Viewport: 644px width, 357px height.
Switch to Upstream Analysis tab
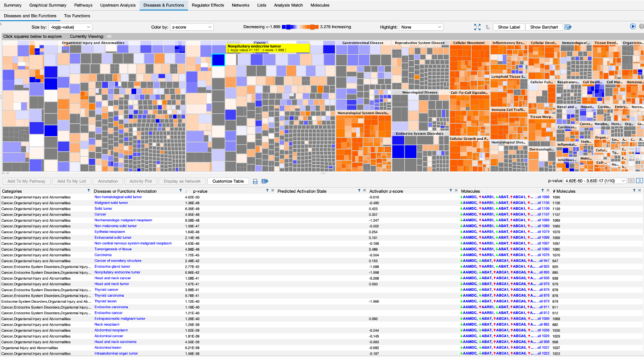click(x=117, y=6)
